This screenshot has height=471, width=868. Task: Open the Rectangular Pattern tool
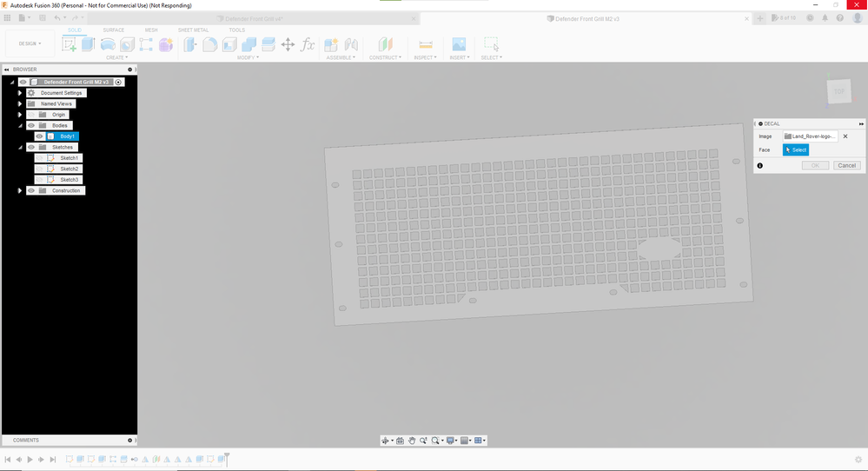click(146, 45)
